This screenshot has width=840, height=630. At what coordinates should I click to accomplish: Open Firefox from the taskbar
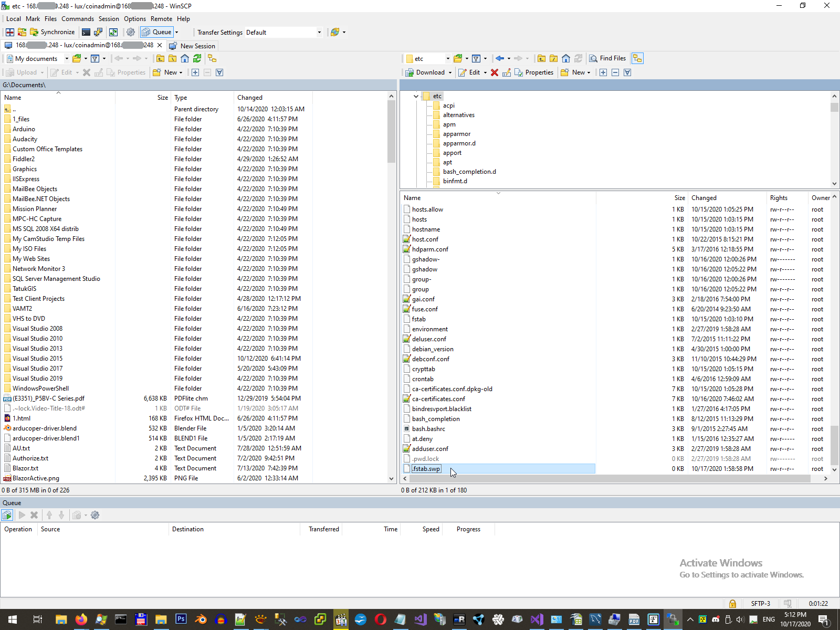[81, 619]
